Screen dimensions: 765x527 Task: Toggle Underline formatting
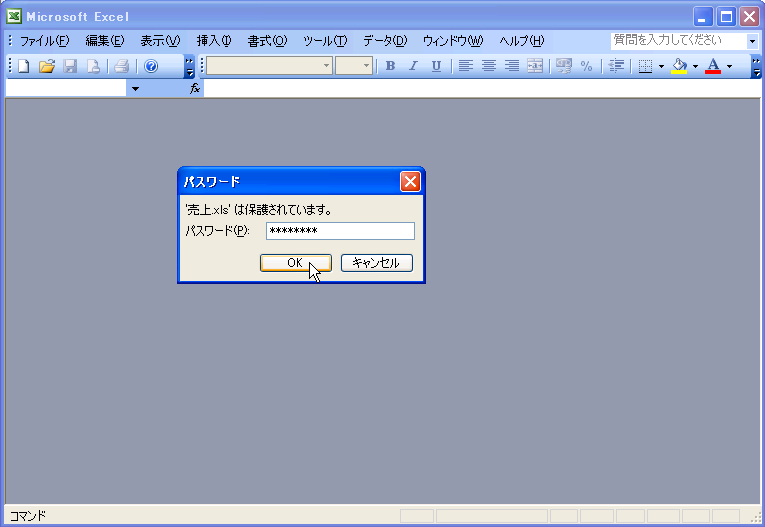point(436,66)
